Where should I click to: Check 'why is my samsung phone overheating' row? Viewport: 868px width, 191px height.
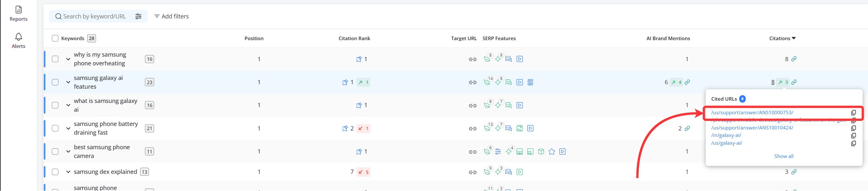(x=55, y=59)
